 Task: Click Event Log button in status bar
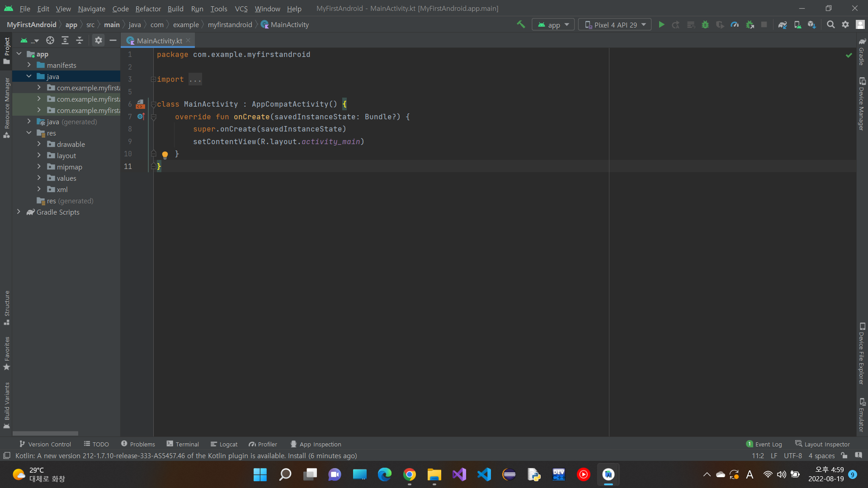764,444
